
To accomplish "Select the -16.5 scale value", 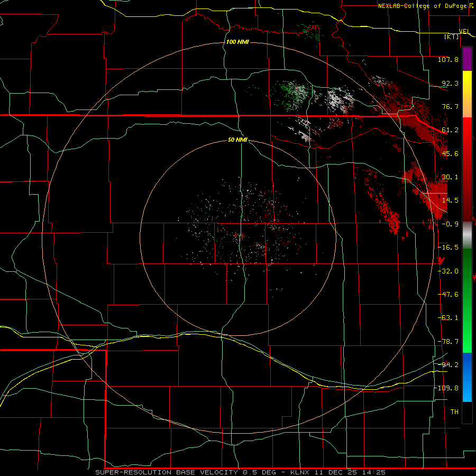I will tap(448, 248).
